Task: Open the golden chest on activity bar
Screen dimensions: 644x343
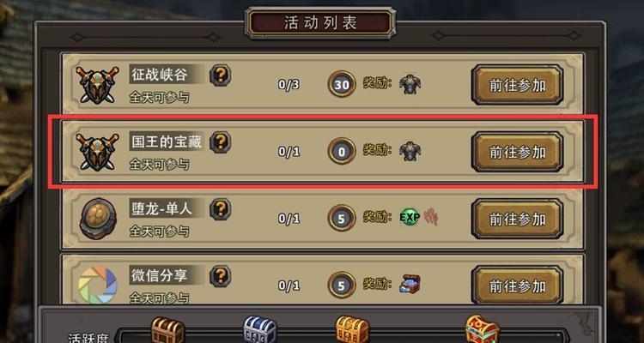Action: (352, 330)
